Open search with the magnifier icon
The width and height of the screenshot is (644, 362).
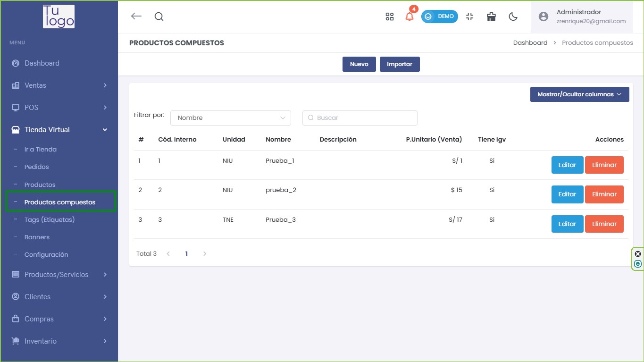159,17
